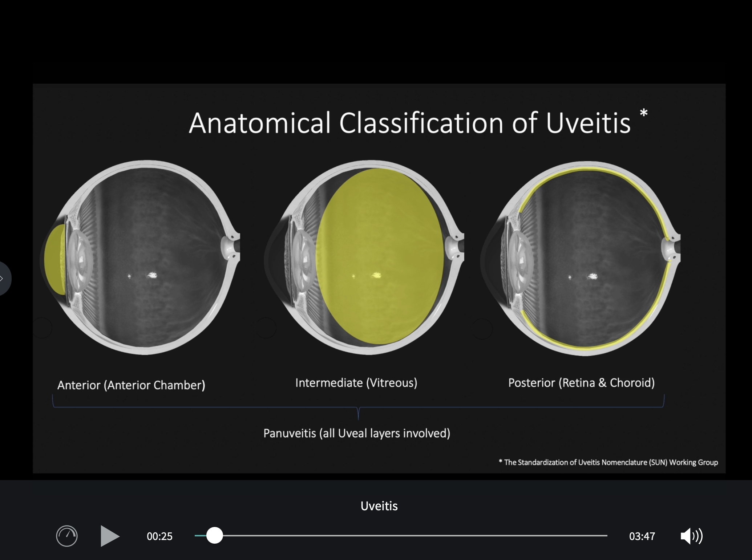
Task: Click the seek bar's white circular handle
Action: click(215, 536)
